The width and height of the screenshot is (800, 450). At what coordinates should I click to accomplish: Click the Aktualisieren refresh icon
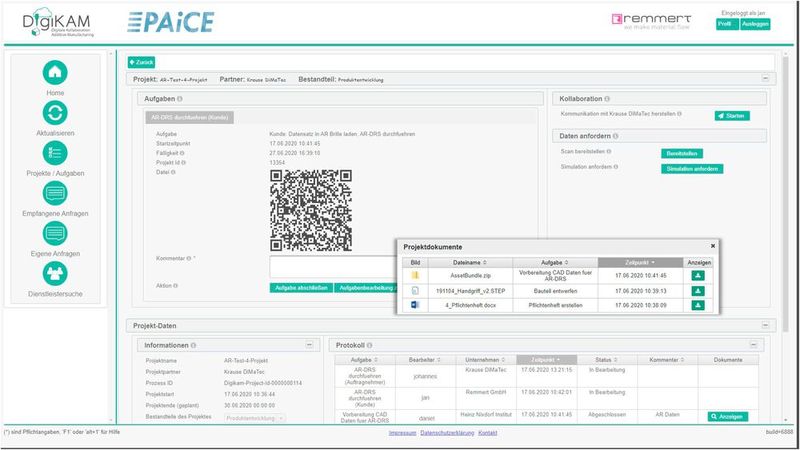tap(55, 113)
